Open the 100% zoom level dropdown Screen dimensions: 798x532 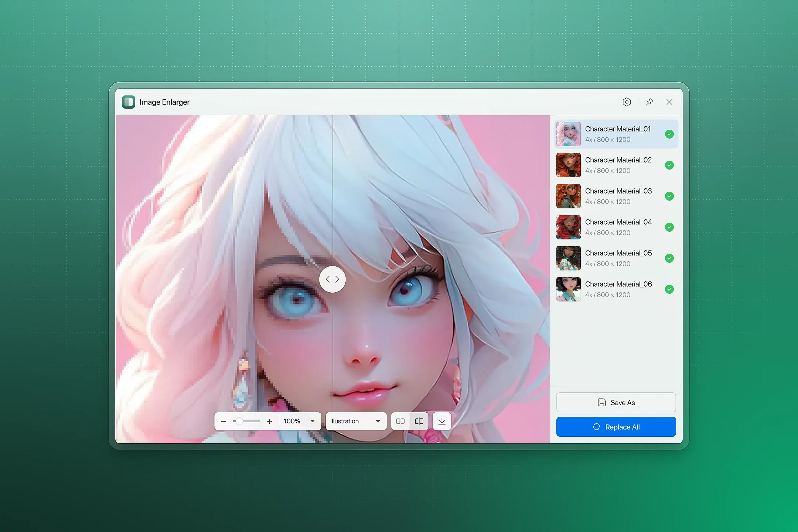[x=300, y=421]
